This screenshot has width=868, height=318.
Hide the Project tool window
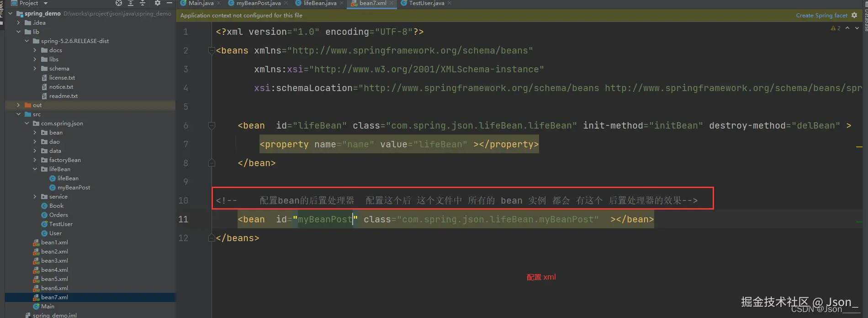169,3
